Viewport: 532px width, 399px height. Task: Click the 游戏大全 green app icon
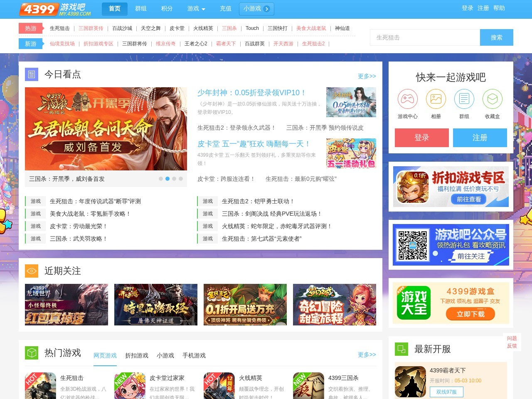(414, 303)
